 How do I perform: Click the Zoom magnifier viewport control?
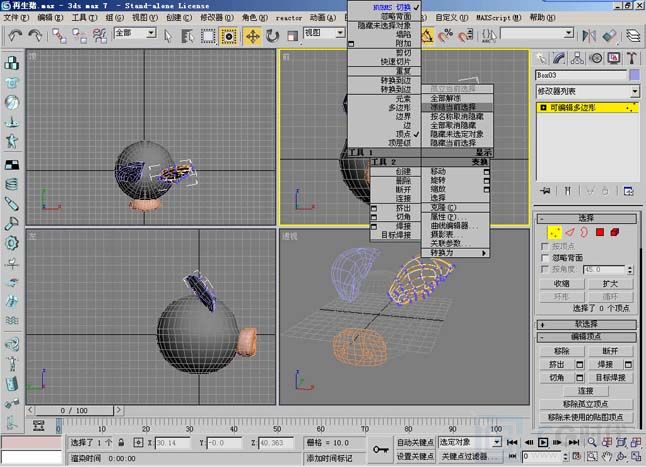click(592, 442)
